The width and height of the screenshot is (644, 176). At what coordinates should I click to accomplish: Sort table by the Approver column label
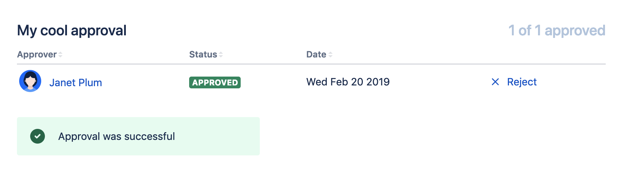[37, 54]
